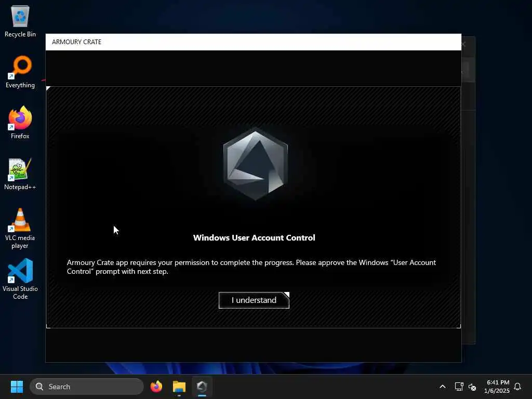Click the muted volume tray icon
The width and height of the screenshot is (532, 399).
pos(472,387)
